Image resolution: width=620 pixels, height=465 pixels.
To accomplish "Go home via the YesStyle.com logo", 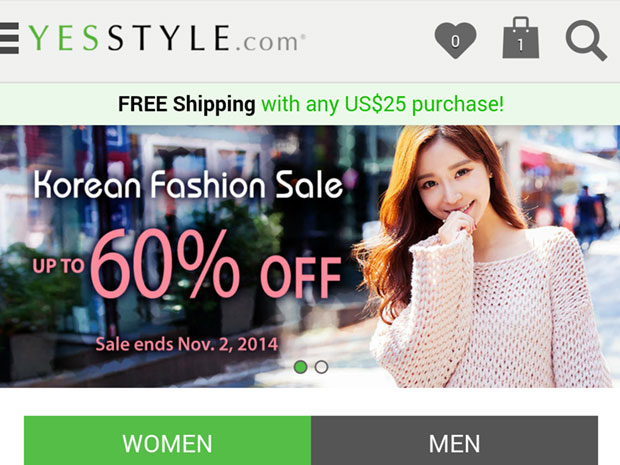I will (166, 38).
